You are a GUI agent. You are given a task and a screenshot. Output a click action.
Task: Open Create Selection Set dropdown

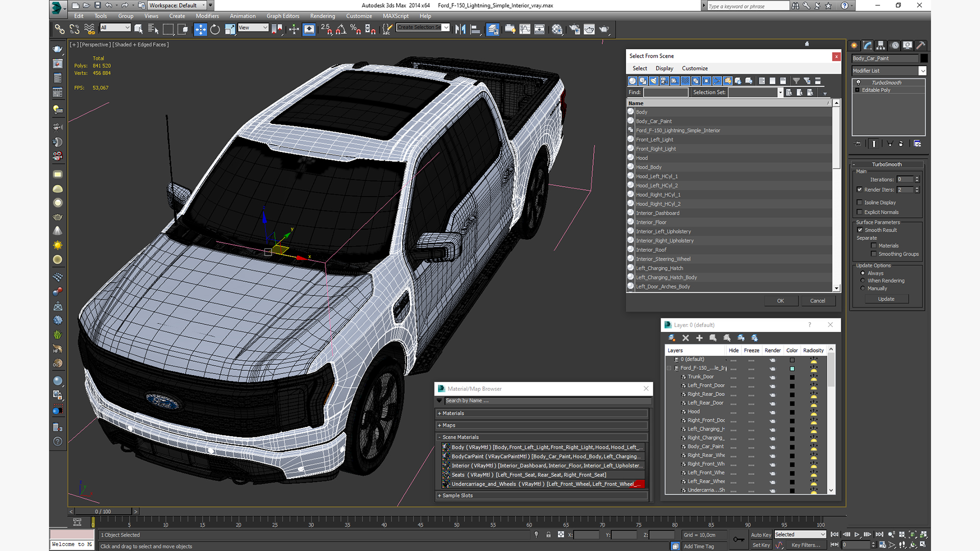(x=446, y=28)
